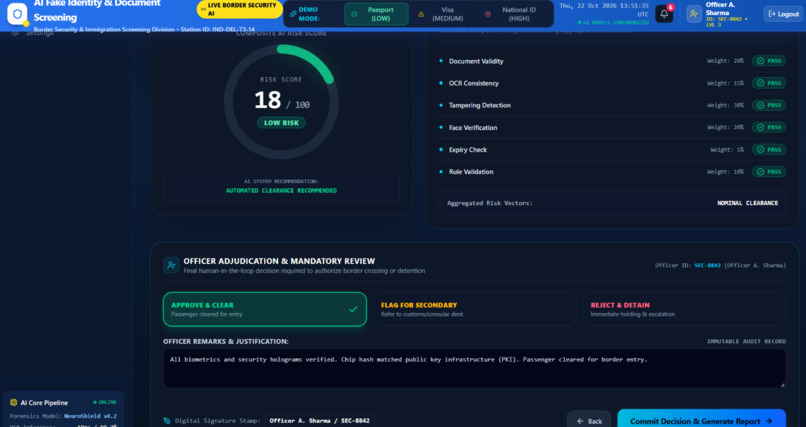Click 'Weight: 30%' for Tampering Detection

point(725,105)
